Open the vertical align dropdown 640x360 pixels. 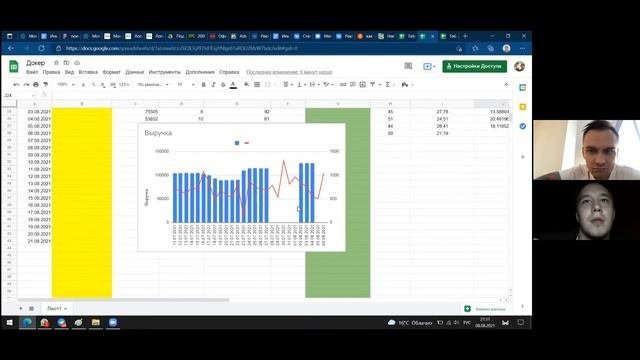(x=301, y=84)
